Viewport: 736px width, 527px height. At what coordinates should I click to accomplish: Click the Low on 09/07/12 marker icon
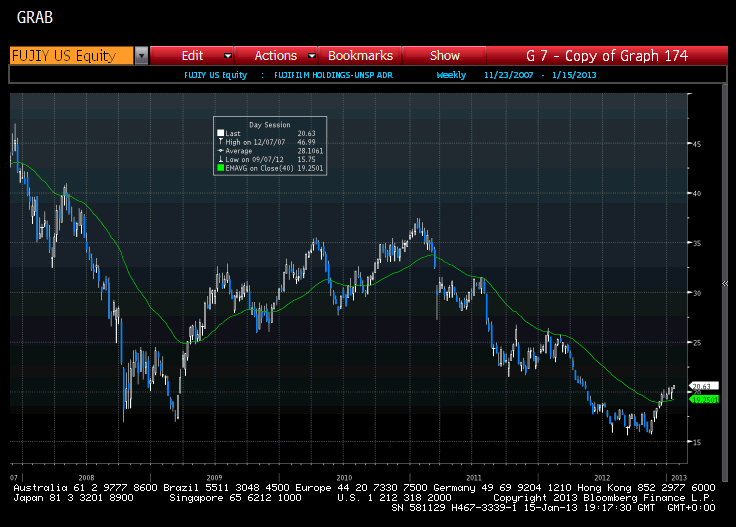pos(221,159)
